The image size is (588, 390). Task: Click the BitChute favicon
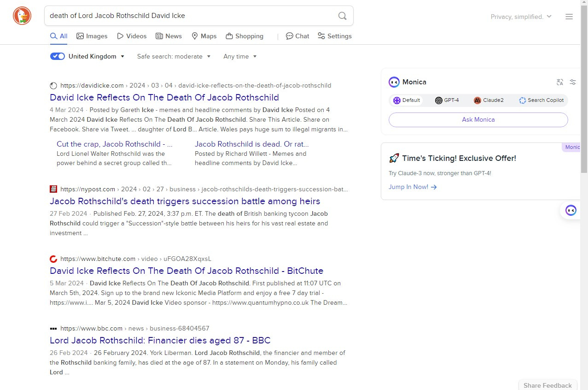click(53, 259)
